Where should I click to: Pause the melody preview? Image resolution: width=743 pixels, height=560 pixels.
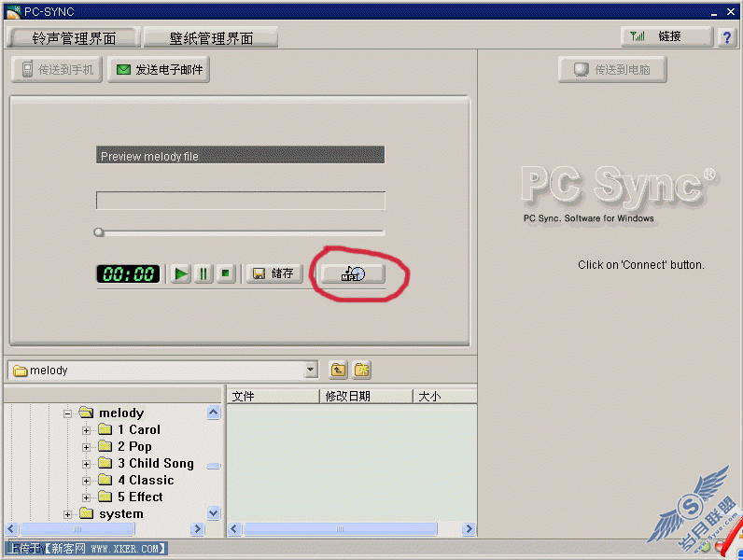click(203, 273)
